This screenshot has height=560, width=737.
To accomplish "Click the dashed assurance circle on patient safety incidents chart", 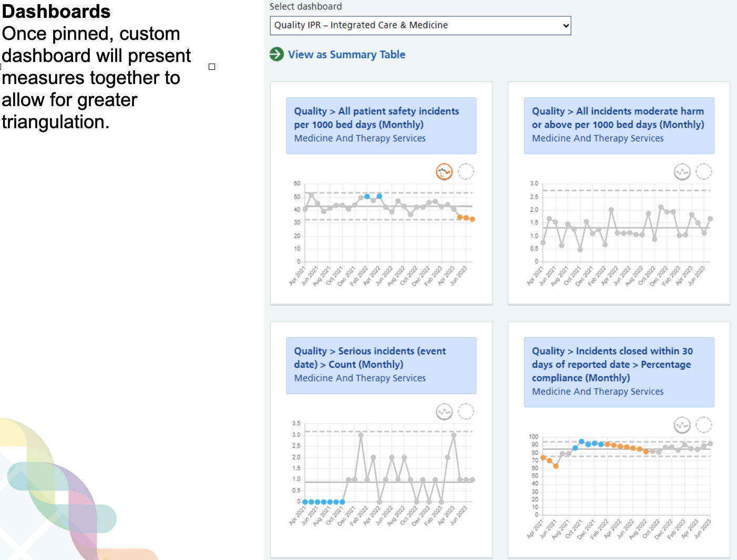I will pos(466,172).
